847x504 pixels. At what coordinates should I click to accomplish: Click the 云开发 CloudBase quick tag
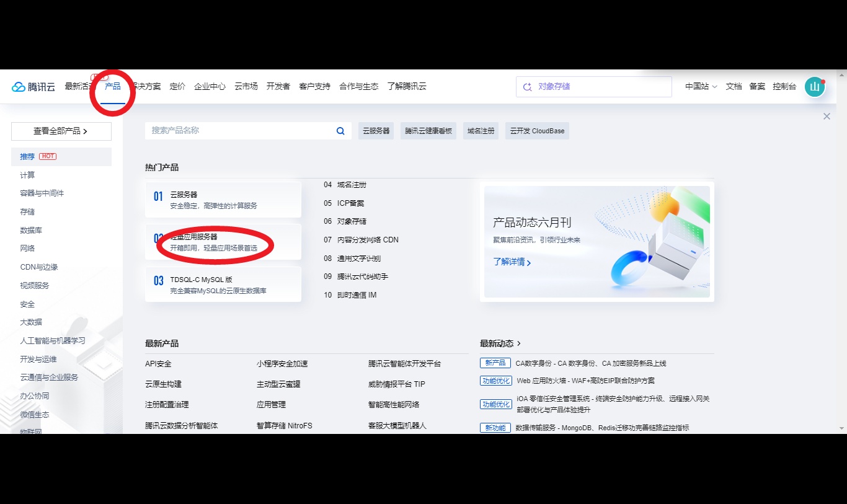[538, 131]
